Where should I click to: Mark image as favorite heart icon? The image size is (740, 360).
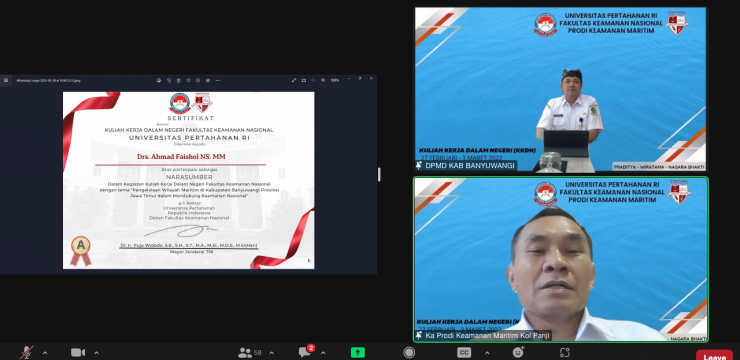188,80
